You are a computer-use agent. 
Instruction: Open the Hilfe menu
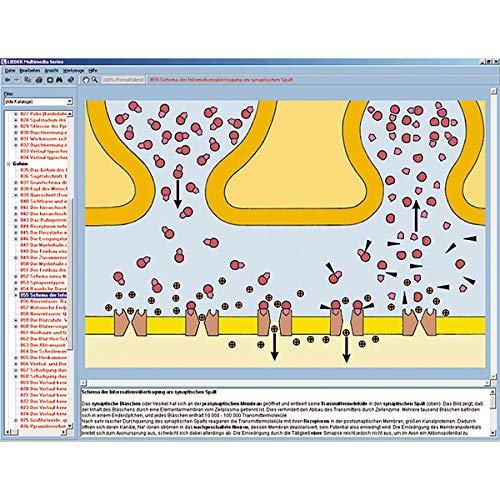93,71
